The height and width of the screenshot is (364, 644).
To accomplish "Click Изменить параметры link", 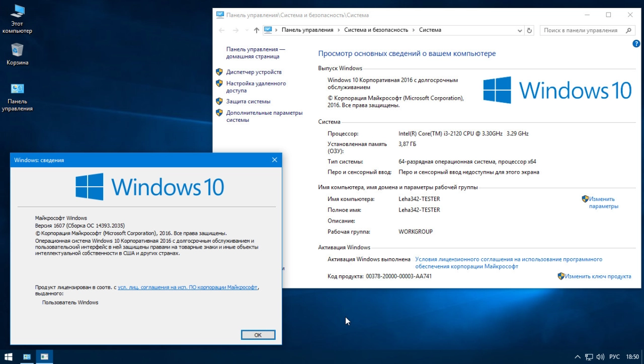I will tap(603, 202).
